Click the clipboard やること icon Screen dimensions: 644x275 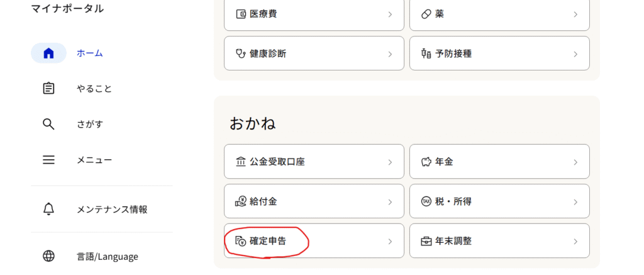48,89
